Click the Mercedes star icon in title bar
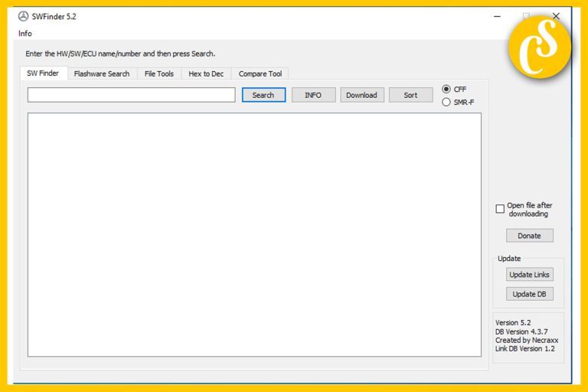 click(23, 16)
